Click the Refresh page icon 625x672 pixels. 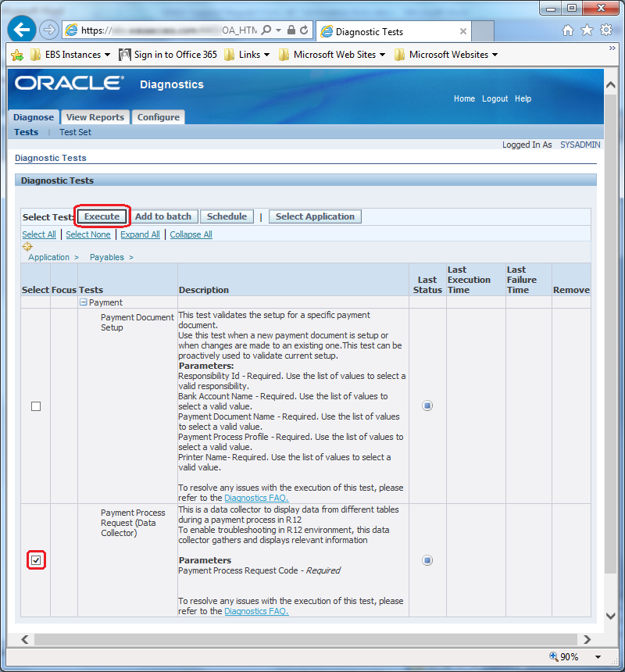pos(304,30)
